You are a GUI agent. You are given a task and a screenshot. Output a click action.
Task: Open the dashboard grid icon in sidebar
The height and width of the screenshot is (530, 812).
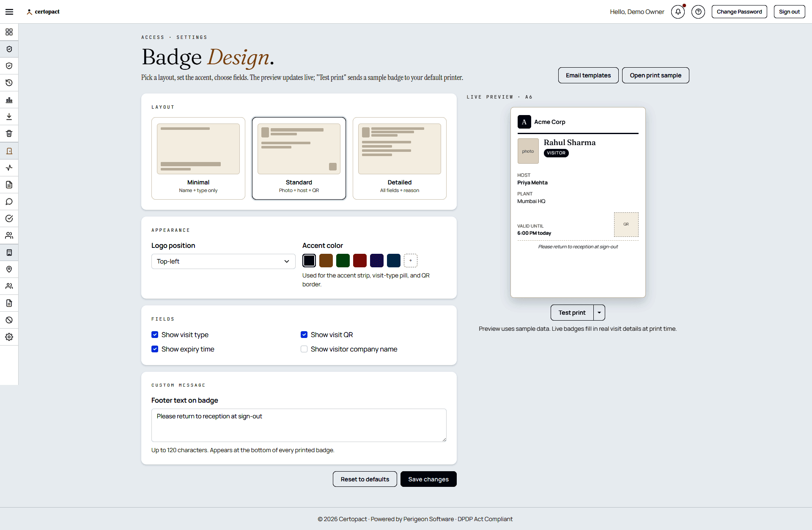click(x=9, y=32)
